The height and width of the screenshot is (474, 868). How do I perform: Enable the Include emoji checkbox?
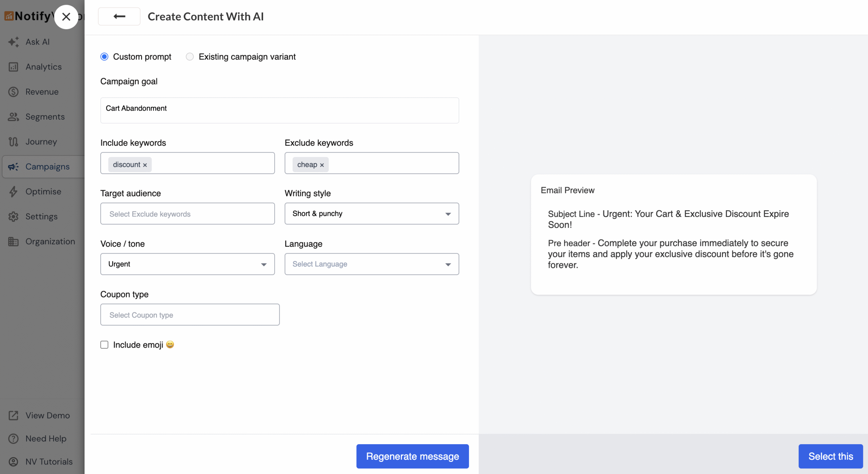coord(104,345)
